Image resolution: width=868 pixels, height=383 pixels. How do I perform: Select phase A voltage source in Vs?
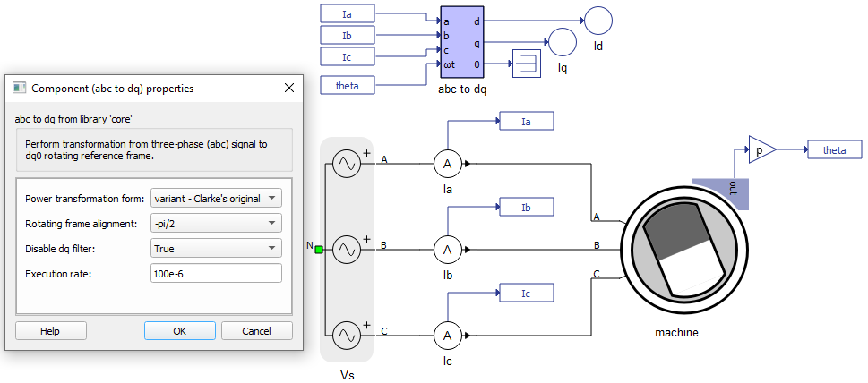click(x=346, y=164)
